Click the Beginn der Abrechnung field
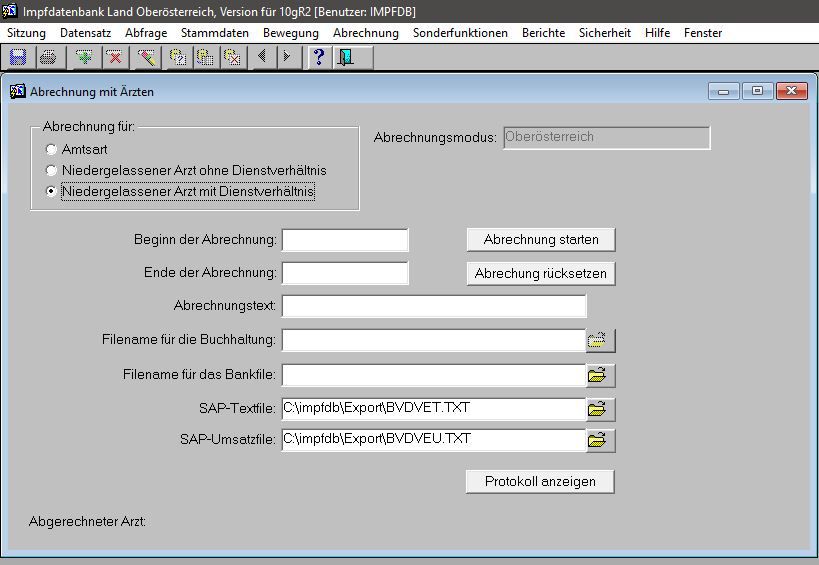The height and width of the screenshot is (565, 819). click(x=345, y=240)
